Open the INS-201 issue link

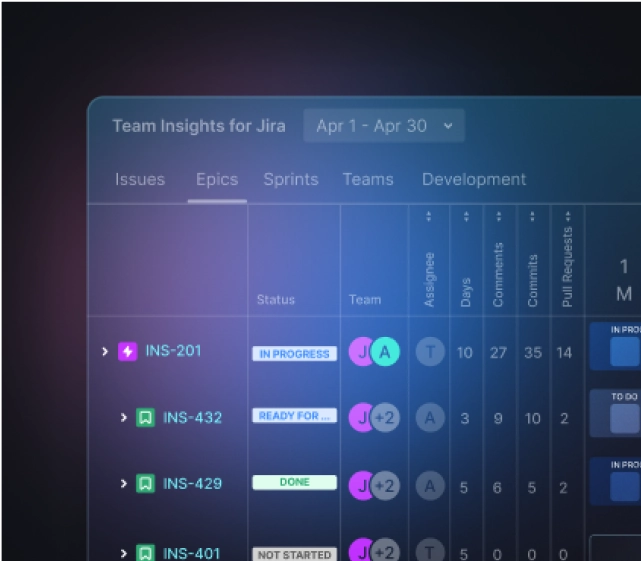[x=173, y=351]
